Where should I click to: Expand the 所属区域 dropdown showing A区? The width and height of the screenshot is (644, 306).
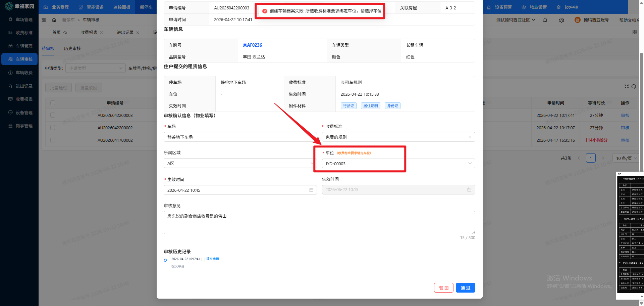240,164
